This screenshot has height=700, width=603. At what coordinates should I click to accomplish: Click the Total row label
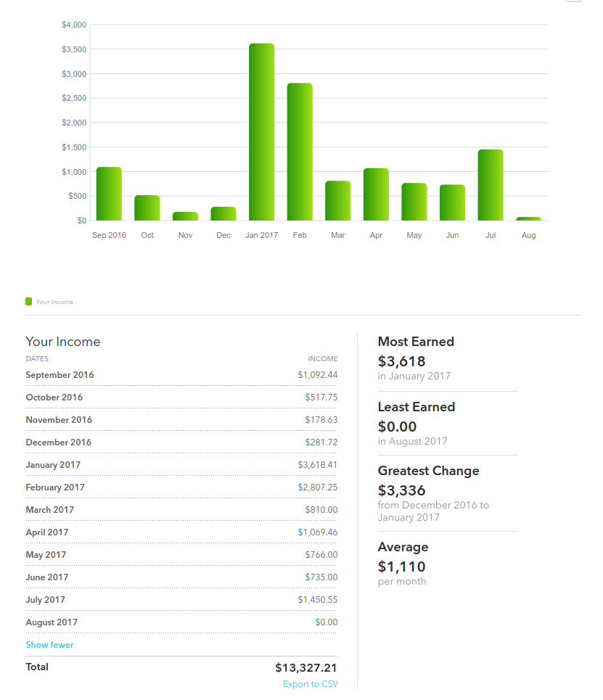[x=37, y=667]
